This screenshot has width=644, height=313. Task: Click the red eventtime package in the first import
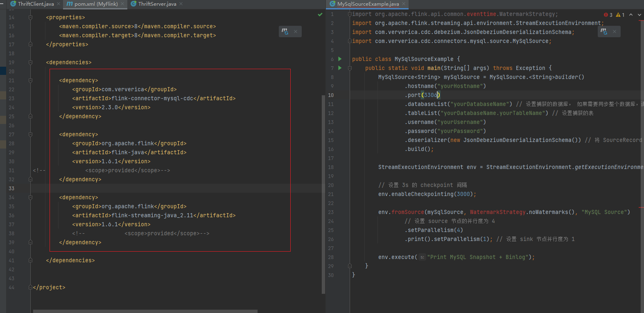pyautogui.click(x=481, y=14)
